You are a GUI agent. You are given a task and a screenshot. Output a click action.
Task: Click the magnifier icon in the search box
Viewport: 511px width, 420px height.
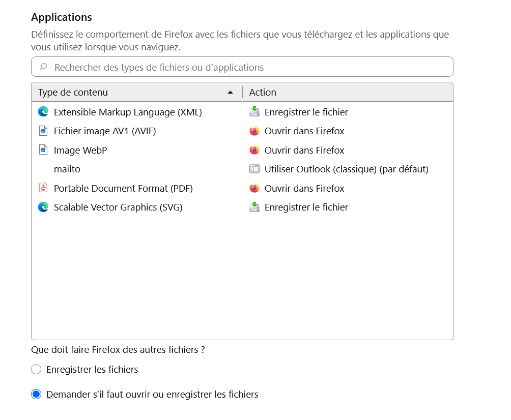[43, 67]
